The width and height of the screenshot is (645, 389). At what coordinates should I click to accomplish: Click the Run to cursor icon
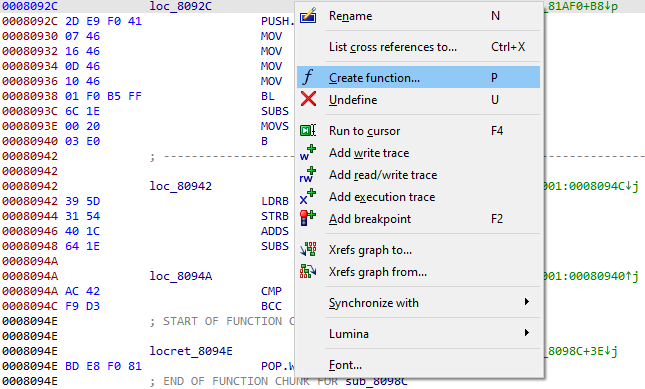308,130
